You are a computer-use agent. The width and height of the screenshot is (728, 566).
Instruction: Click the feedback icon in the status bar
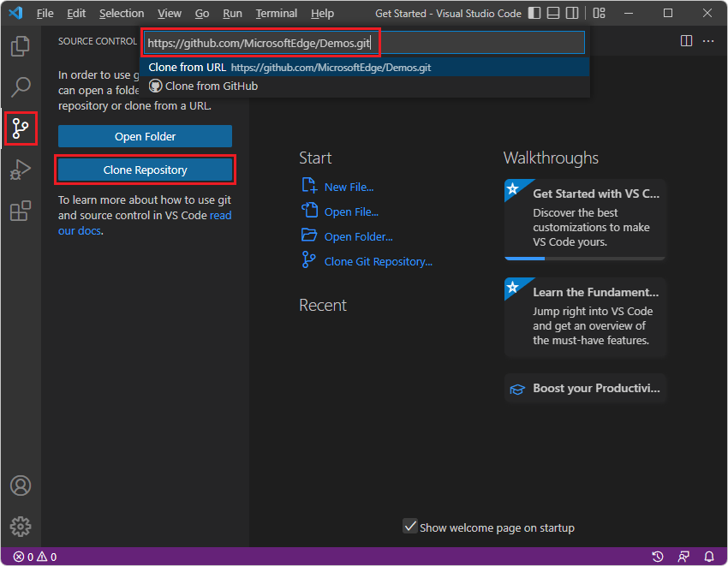(684, 556)
